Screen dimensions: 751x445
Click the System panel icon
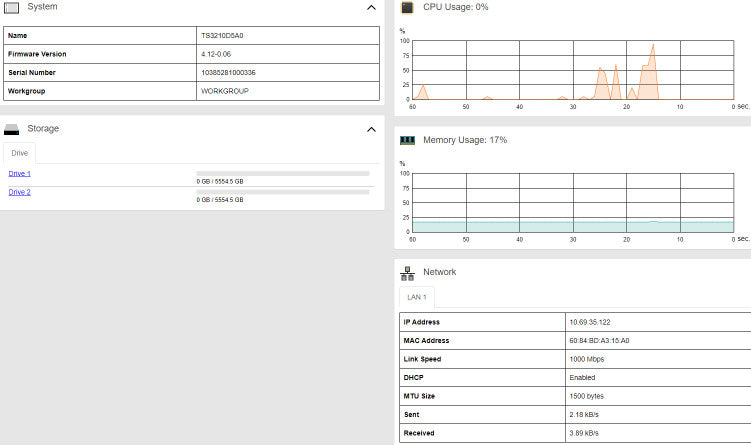[x=11, y=8]
